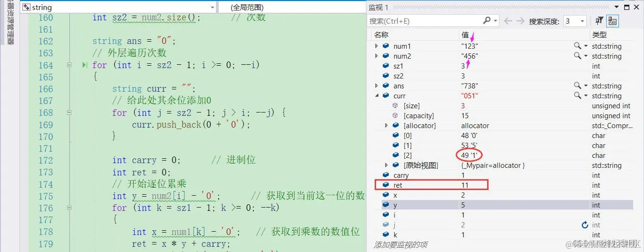The height and width of the screenshot is (252, 644).
Task: Open visualizer dropdown arrow for ans
Action: coord(586,86)
